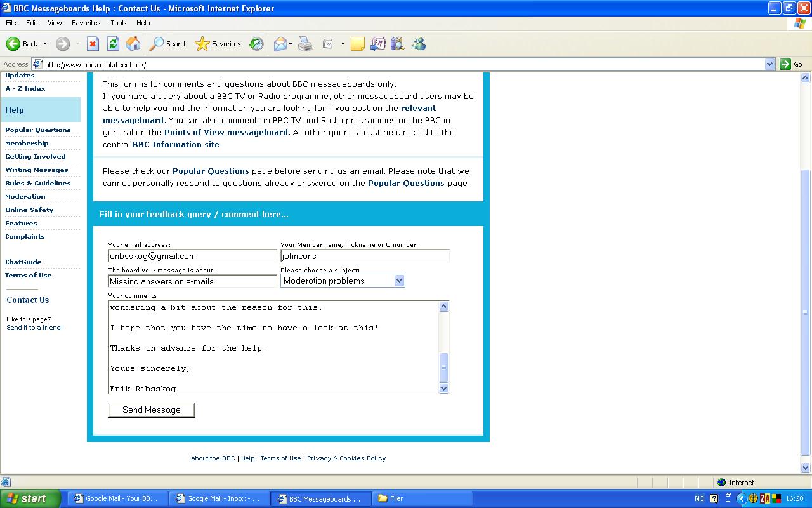Open the Help menu in menu bar
The height and width of the screenshot is (508, 812).
click(x=143, y=23)
